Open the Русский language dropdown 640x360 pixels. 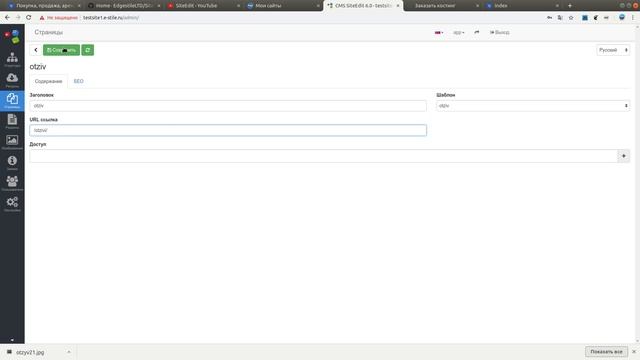613,50
